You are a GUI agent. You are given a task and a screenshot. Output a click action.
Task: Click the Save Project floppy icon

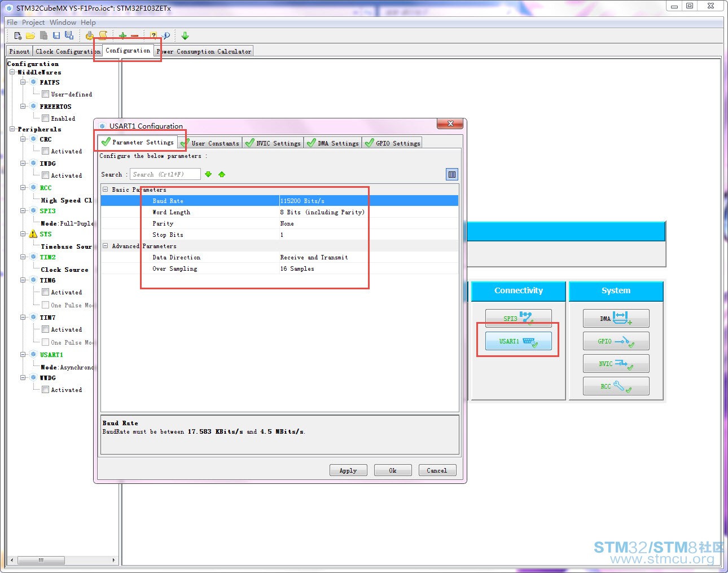(56, 36)
